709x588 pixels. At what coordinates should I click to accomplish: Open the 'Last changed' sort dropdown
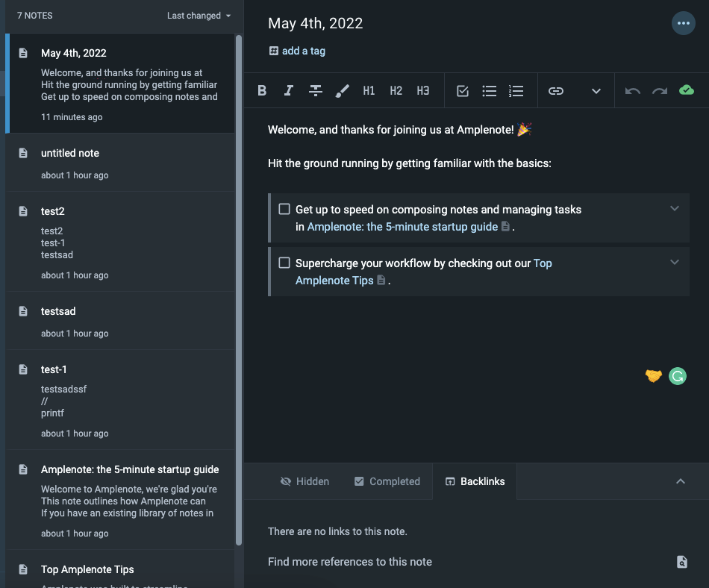coord(199,16)
